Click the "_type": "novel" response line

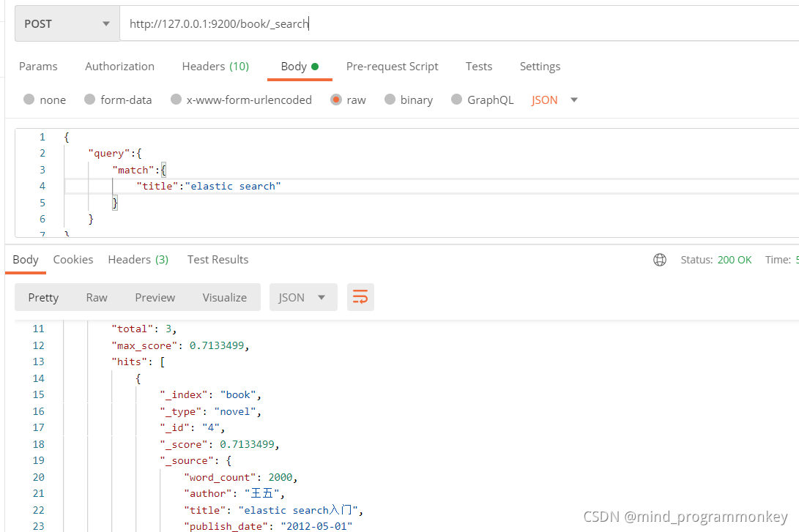click(x=210, y=411)
